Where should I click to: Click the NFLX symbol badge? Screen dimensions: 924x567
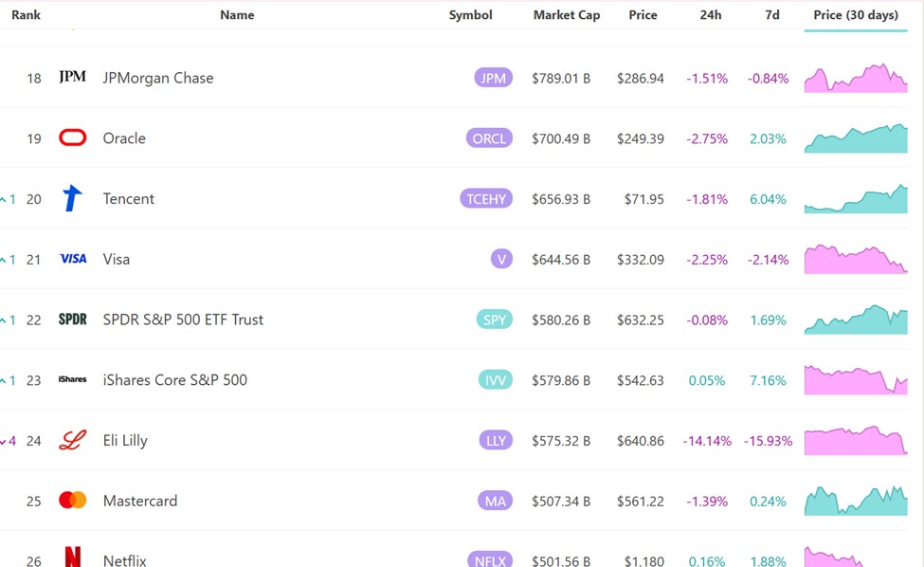tap(490, 560)
